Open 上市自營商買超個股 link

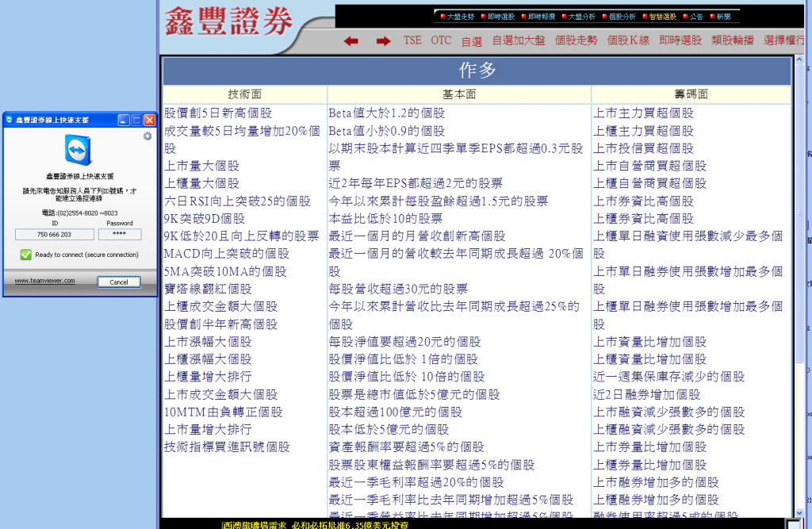tap(650, 166)
